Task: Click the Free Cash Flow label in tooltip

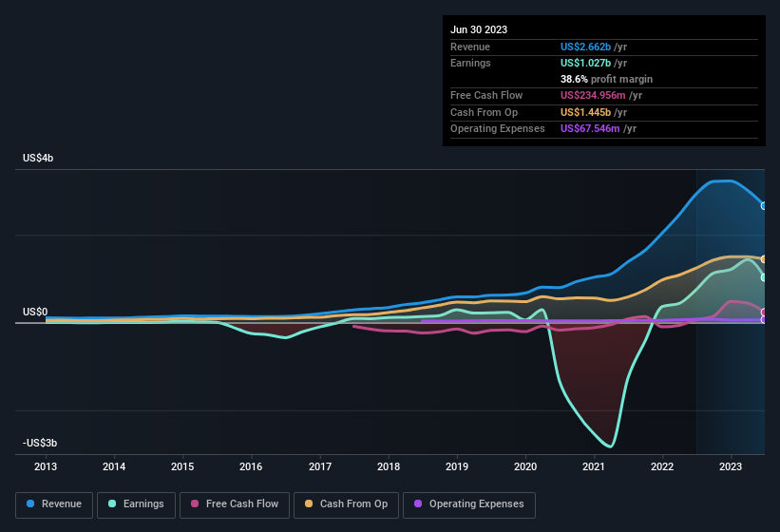Action: click(x=486, y=95)
